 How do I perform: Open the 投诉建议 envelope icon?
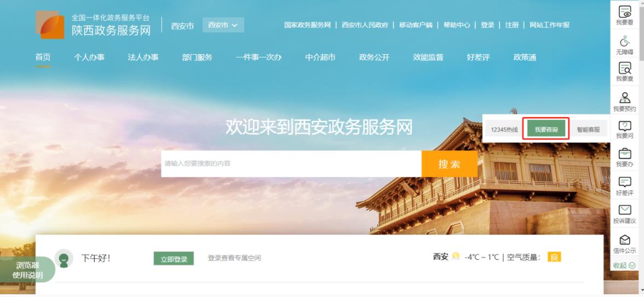pyautogui.click(x=625, y=209)
